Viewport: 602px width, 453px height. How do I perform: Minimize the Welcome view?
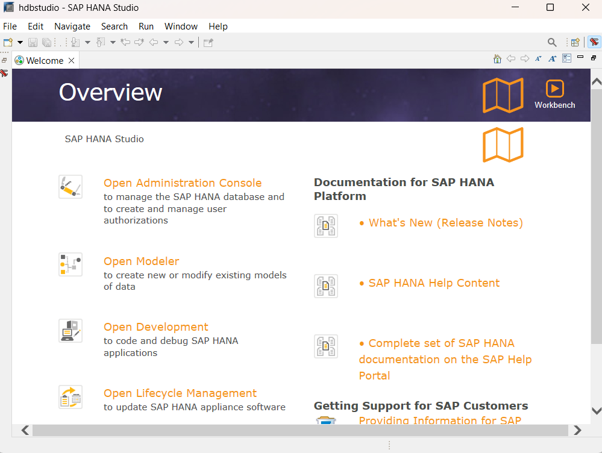580,57
